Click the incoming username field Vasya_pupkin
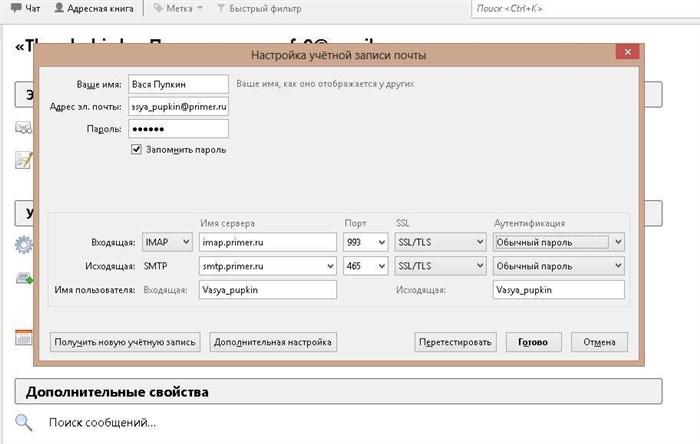 (x=267, y=290)
